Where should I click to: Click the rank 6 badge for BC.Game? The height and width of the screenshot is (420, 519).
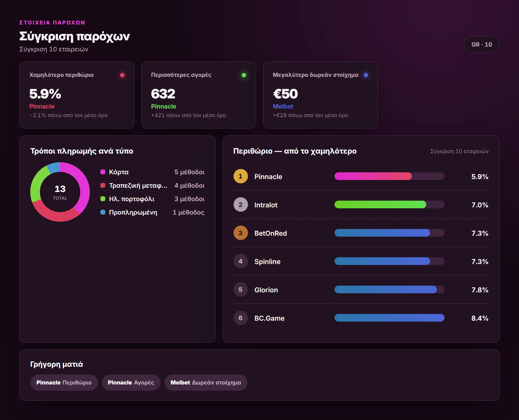tap(241, 318)
